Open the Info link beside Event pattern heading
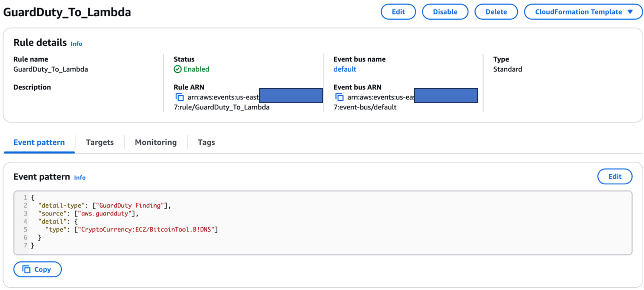The width and height of the screenshot is (644, 290). coord(80,178)
